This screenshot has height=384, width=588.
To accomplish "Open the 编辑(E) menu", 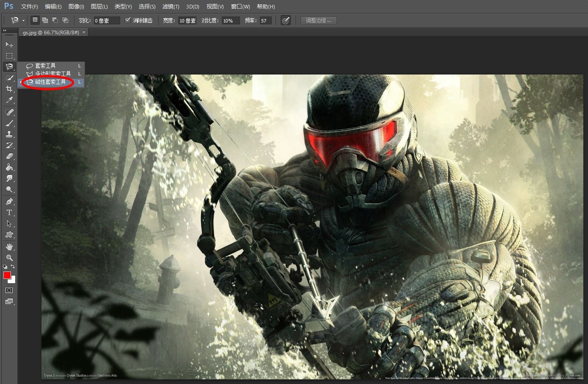I will coord(53,6).
